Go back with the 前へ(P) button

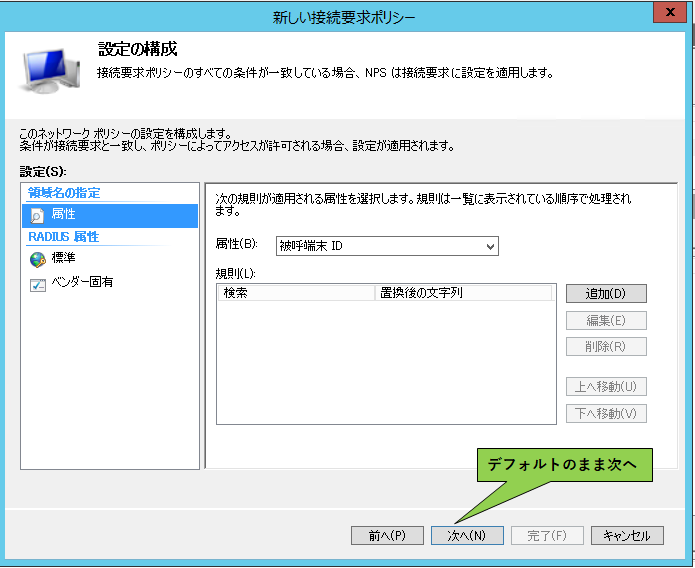[387, 536]
